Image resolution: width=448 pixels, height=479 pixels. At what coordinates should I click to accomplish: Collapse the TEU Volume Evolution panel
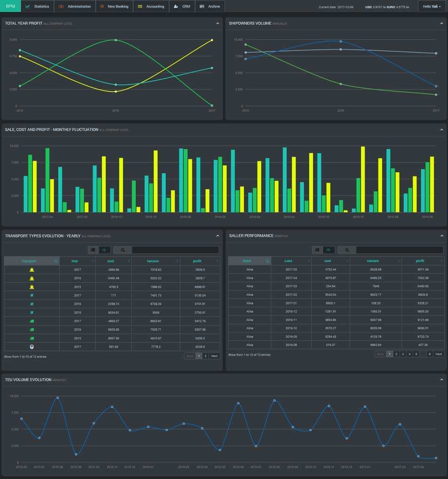(441, 379)
